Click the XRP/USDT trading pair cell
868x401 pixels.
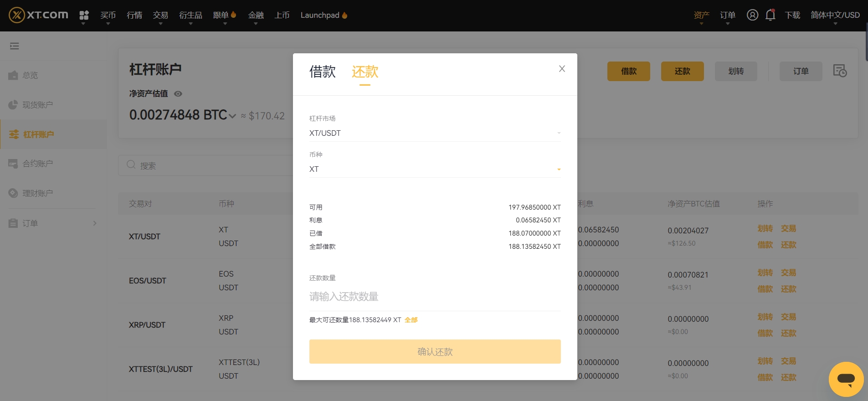point(147,325)
